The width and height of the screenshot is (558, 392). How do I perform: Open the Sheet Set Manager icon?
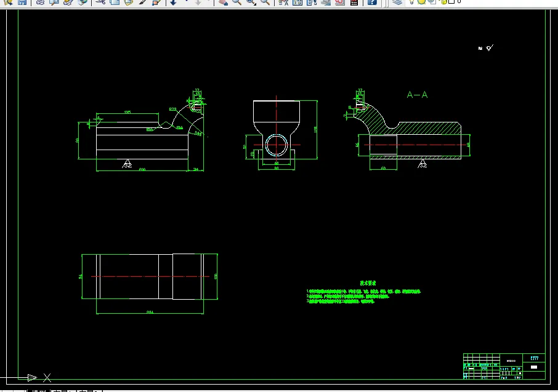[326, 2]
